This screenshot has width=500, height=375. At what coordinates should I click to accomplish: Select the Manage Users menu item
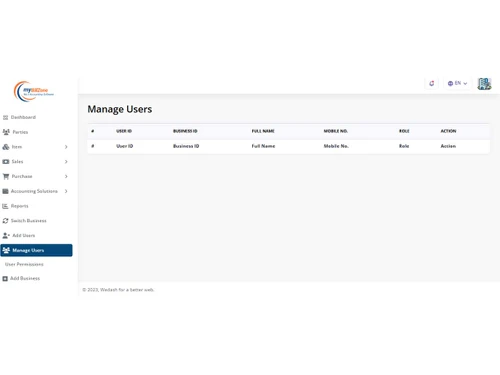(36, 250)
